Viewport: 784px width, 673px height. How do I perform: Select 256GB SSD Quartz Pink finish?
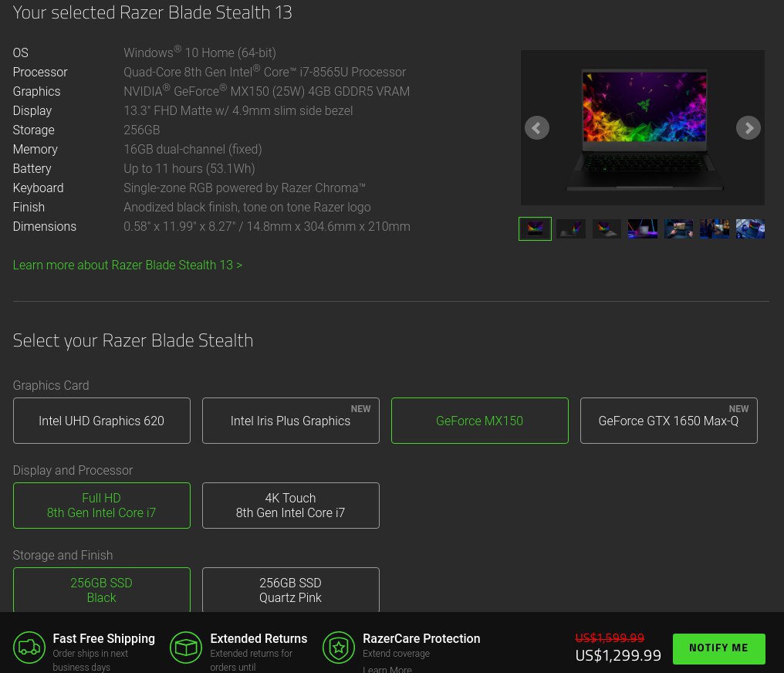290,590
